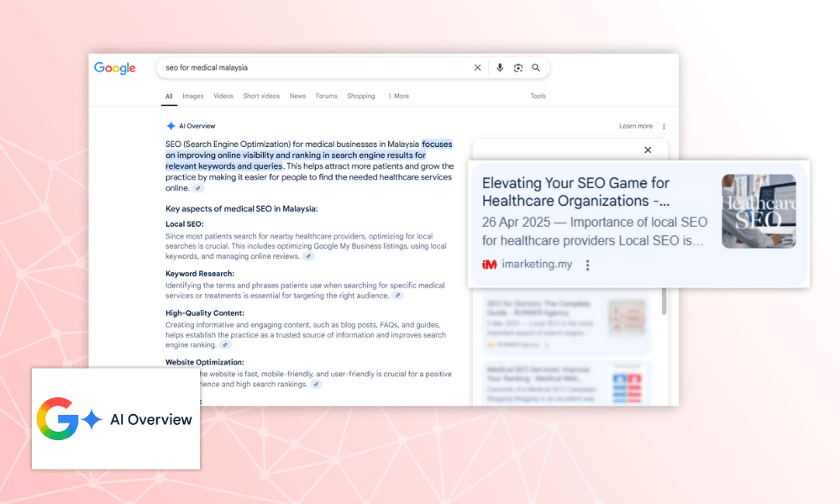Switch to the Images tab
This screenshot has width=840, height=504.
click(193, 97)
